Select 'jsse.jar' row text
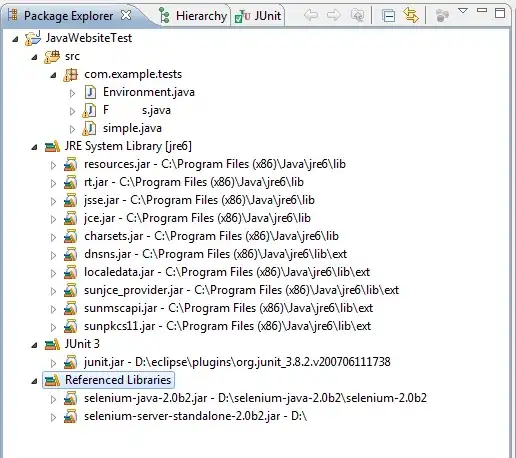516x458 pixels. (x=199, y=200)
